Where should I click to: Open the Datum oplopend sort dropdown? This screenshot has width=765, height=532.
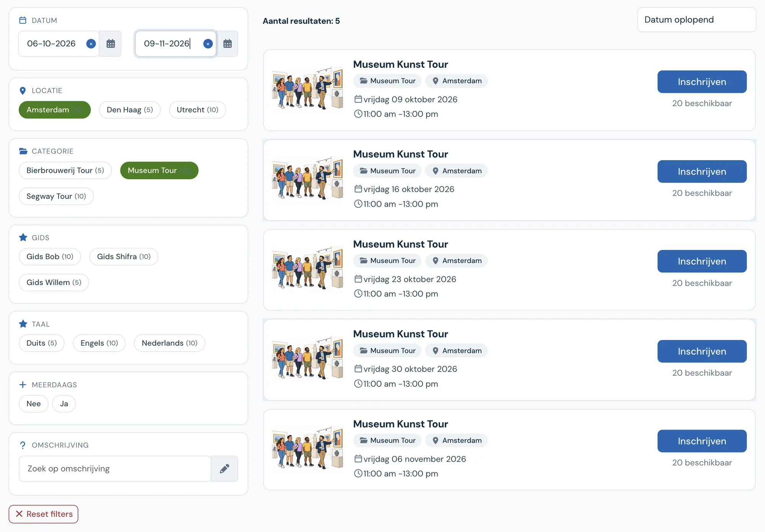tap(697, 19)
